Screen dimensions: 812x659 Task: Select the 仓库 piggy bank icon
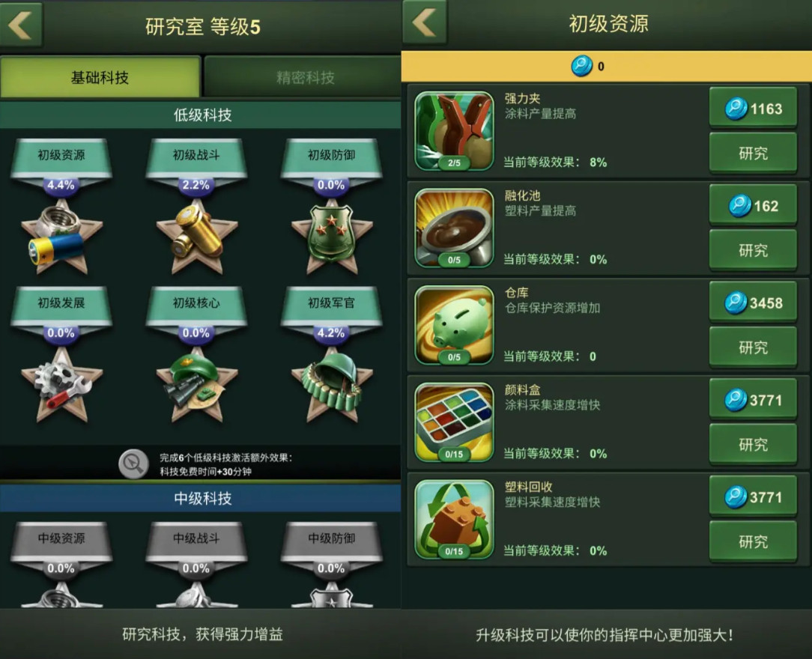coord(454,326)
